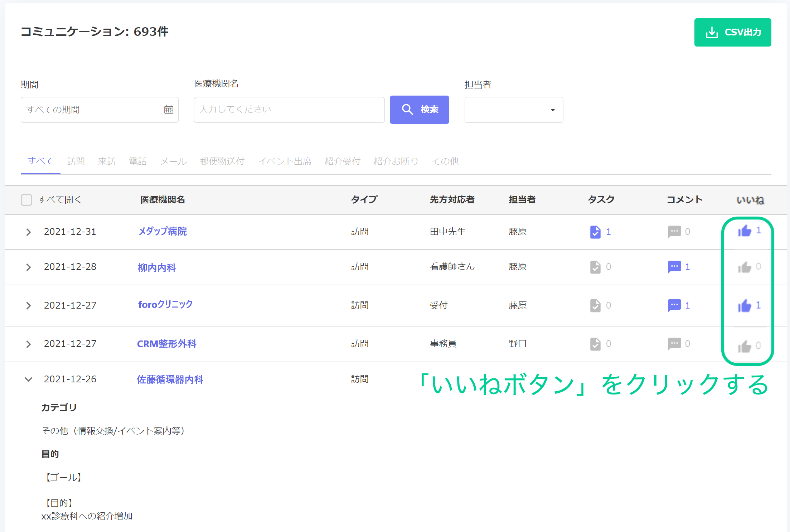Expand the 2021-12-27 foroクリニック row
Image resolution: width=790 pixels, height=532 pixels.
click(29, 306)
